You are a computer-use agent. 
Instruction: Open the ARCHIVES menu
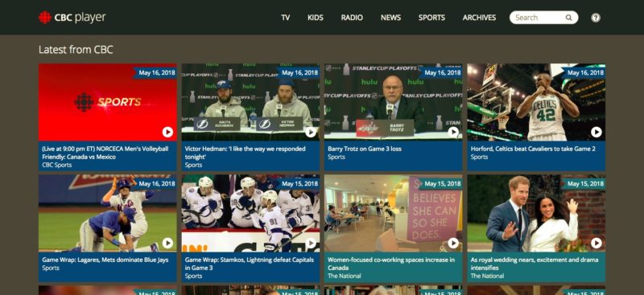(x=479, y=18)
